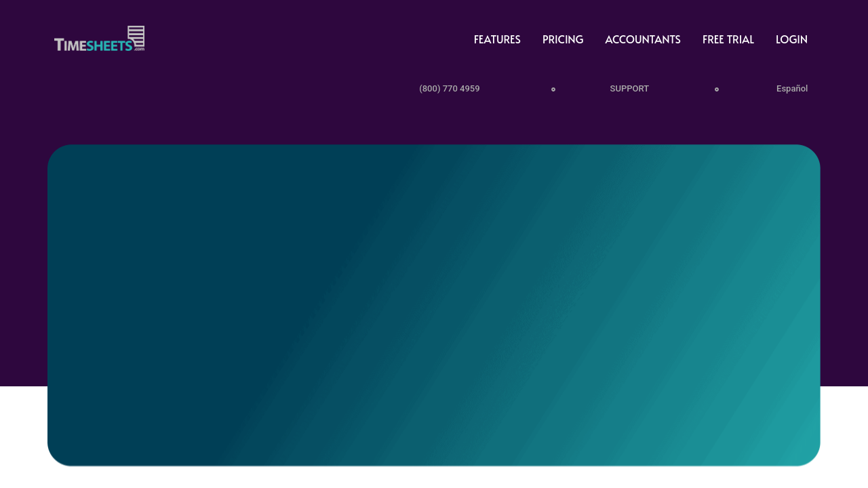Screen dimensions: 868x488
Task: Start a FREE TRIAL from the nav
Action: click(728, 39)
